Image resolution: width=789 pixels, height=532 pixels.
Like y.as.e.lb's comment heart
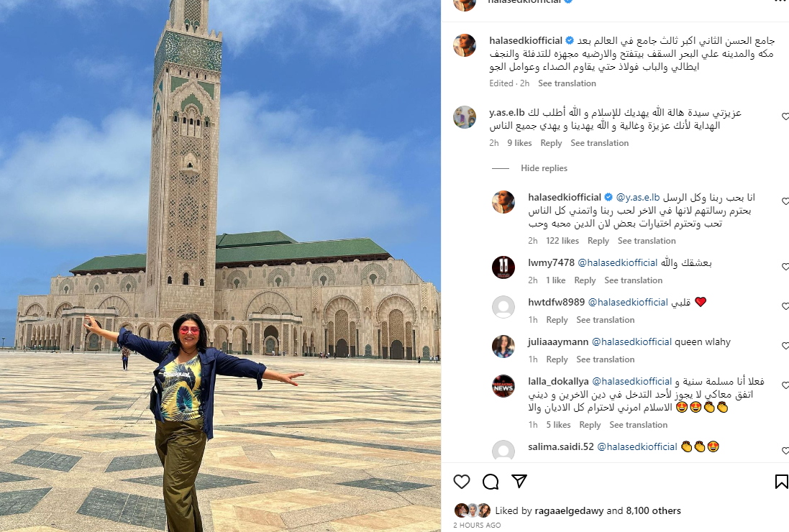[785, 116]
